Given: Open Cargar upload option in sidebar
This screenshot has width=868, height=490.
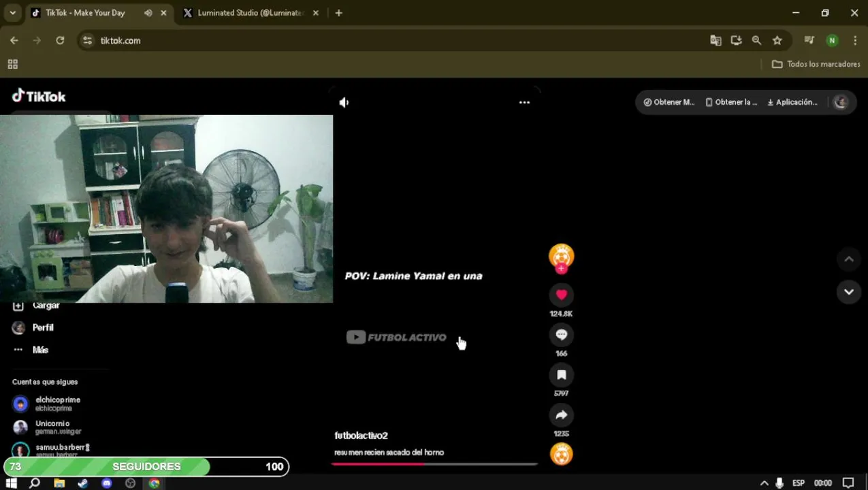Looking at the screenshot, I should (x=37, y=306).
